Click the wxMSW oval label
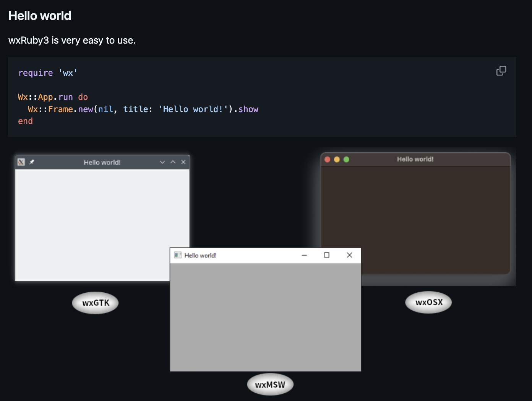The image size is (532, 401). tap(270, 385)
